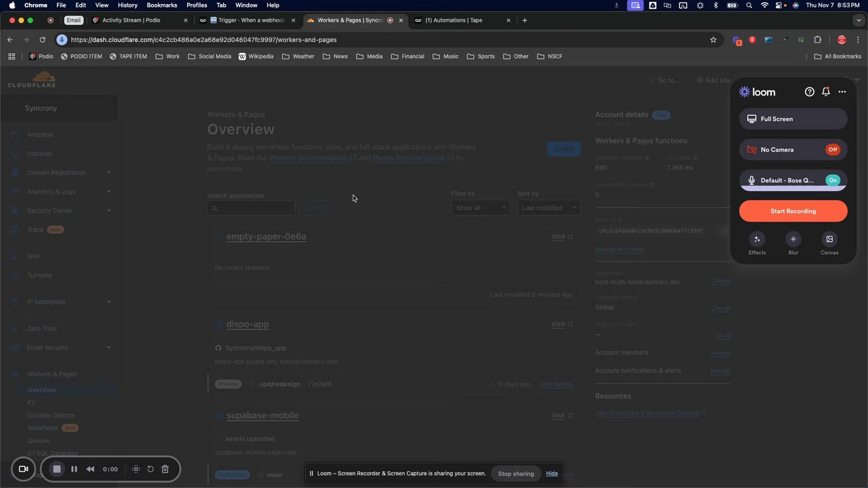Open Zero Trust sidebar item
The image size is (868, 488).
tap(42, 329)
